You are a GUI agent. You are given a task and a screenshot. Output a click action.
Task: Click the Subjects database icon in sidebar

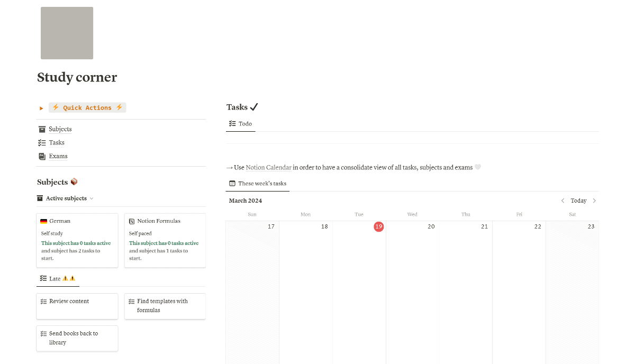coord(42,129)
